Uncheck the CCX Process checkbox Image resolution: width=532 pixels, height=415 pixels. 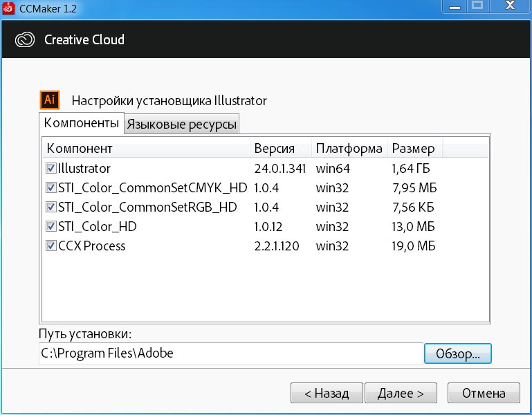coord(51,246)
